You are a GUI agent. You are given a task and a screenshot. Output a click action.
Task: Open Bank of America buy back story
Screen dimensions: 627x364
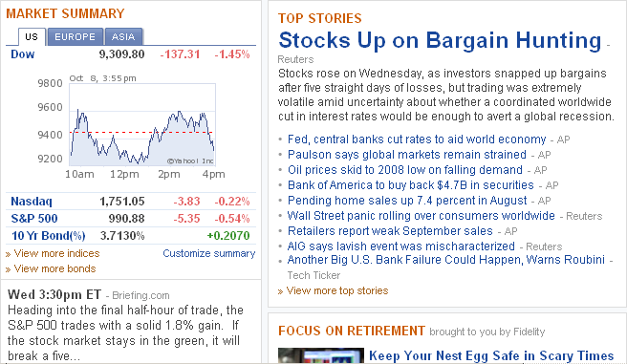(411, 185)
